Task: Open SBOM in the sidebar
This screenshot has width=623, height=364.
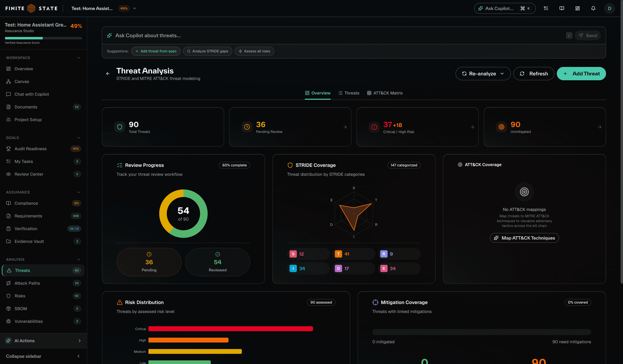Action: pyautogui.click(x=21, y=309)
